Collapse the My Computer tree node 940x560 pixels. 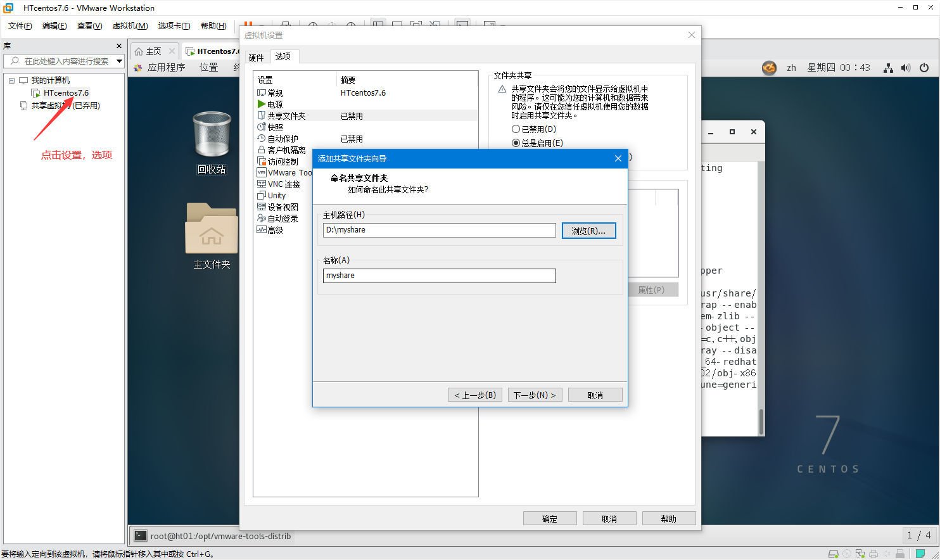(11, 80)
